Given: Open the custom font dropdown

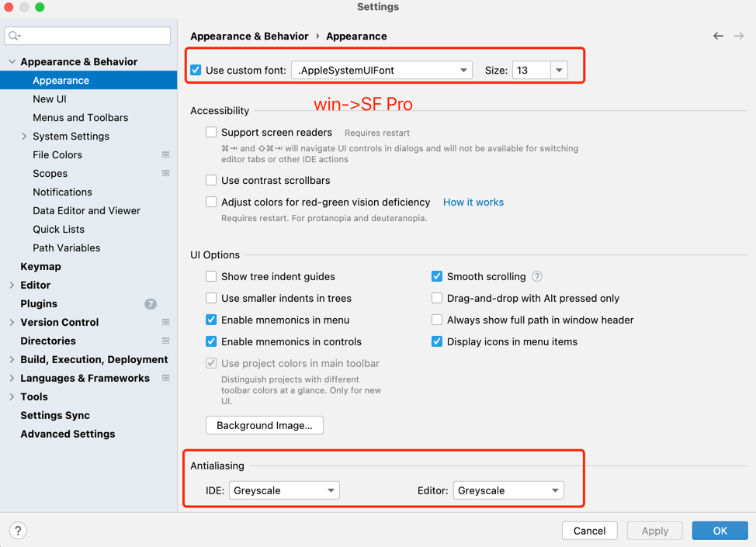Looking at the screenshot, I should (381, 71).
